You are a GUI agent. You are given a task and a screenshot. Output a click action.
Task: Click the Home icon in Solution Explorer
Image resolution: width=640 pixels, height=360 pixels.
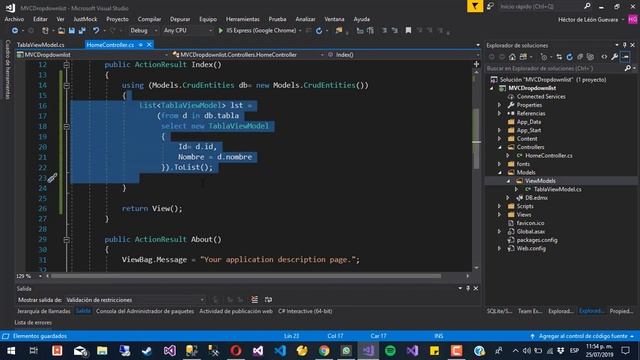click(512, 57)
